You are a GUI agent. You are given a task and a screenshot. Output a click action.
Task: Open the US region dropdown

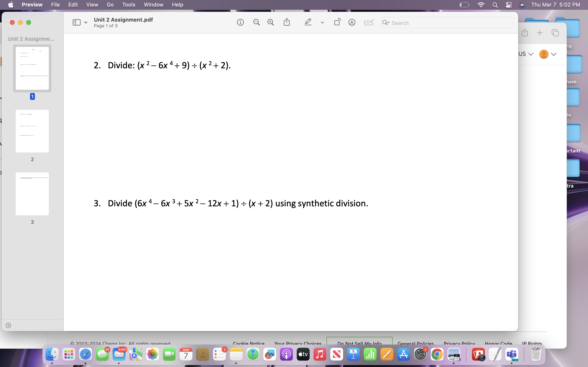(x=525, y=54)
